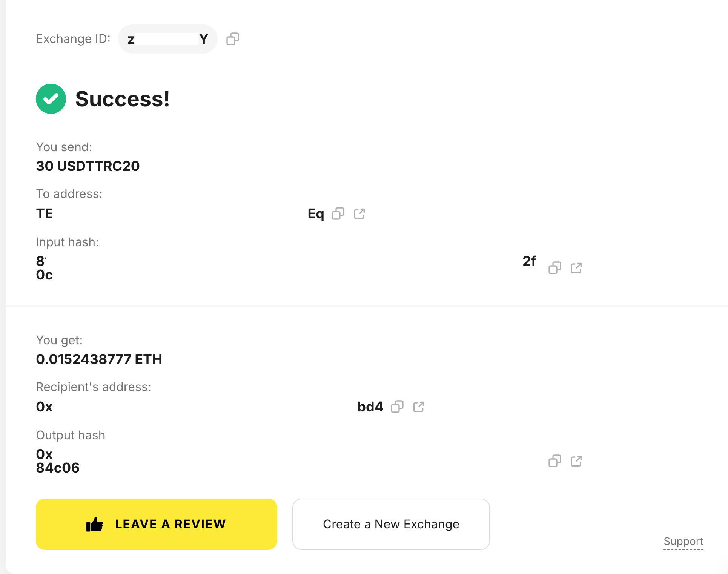The height and width of the screenshot is (574, 728).
Task: Click the 0.0152438777 ETH amount
Action: tap(99, 359)
